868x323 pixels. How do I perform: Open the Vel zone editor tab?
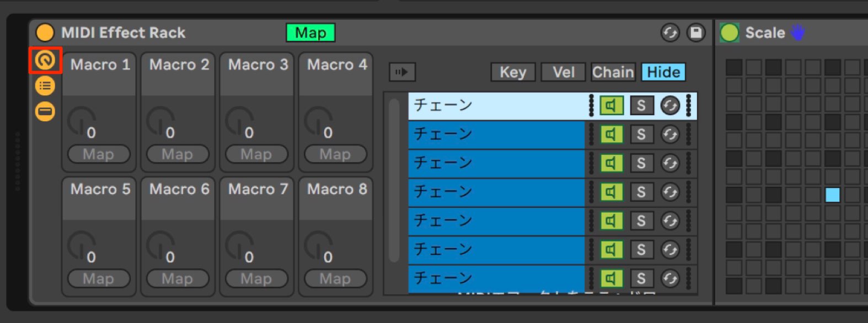(564, 72)
